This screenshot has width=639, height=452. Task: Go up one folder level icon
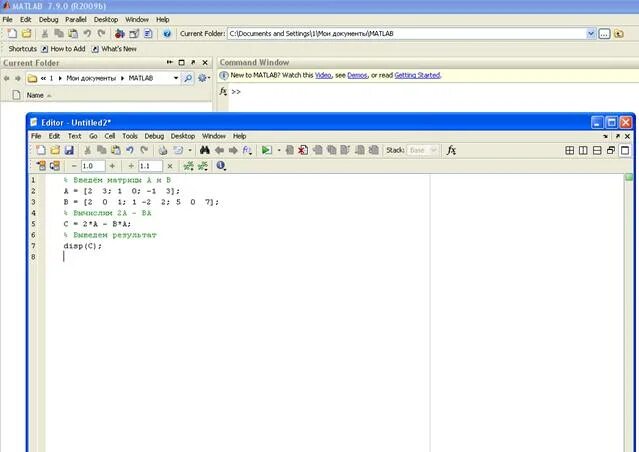pos(619,34)
